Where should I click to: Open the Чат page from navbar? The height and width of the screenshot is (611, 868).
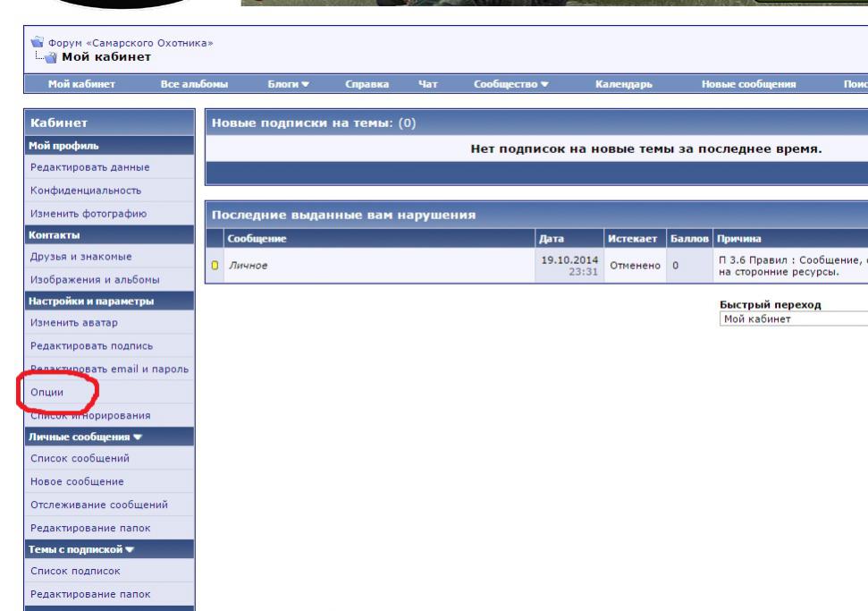click(428, 84)
